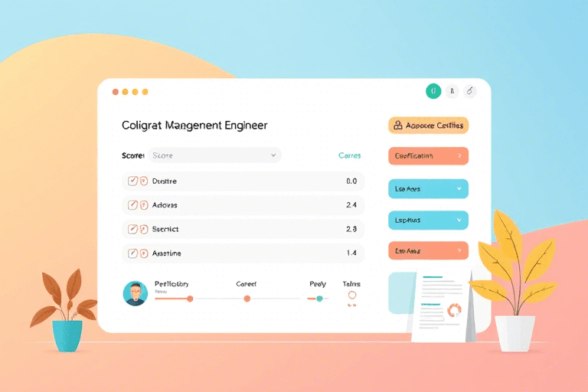Image resolution: width=588 pixels, height=392 pixels.
Task: Click the circle icon under Talms
Action: 352,295
